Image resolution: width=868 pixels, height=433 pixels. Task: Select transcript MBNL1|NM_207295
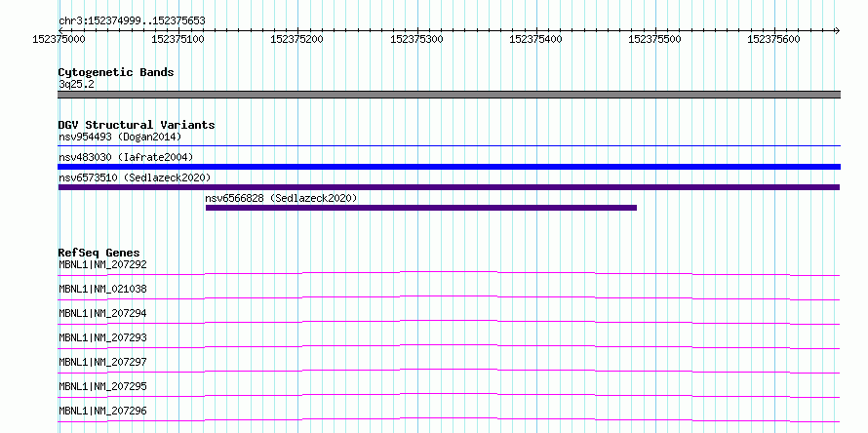(103, 386)
